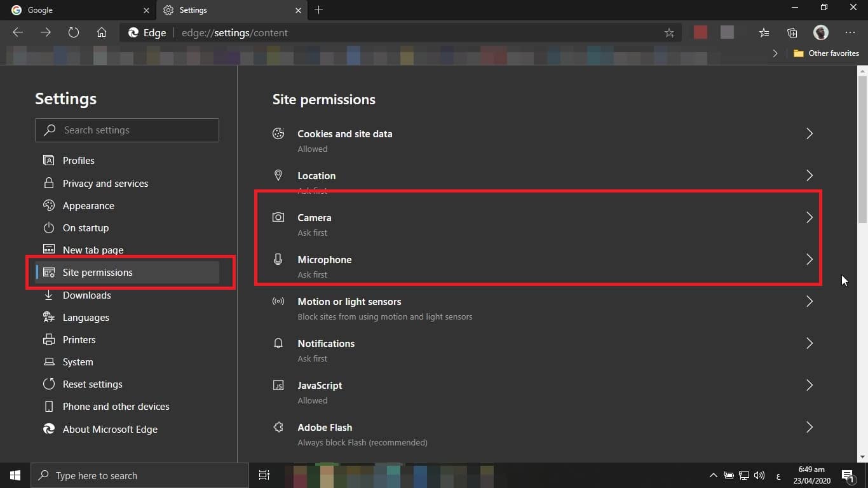Expand the Microphone permission chevron
Screen dimensions: 868x488
point(809,259)
